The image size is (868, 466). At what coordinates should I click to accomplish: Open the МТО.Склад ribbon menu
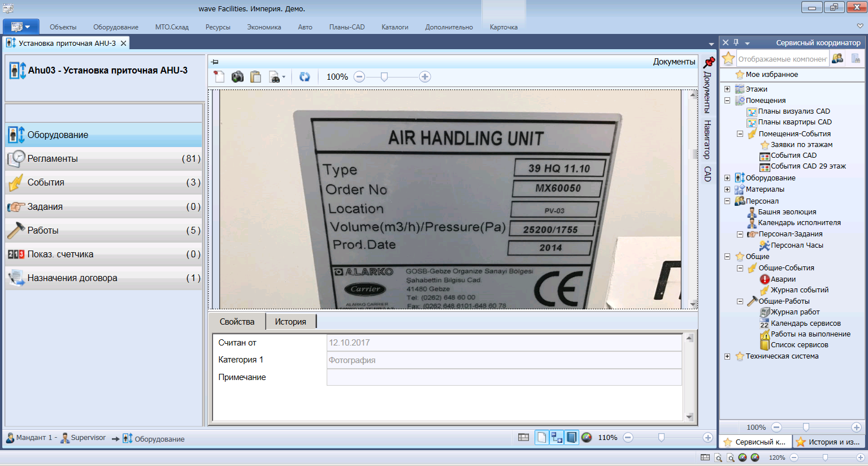172,27
